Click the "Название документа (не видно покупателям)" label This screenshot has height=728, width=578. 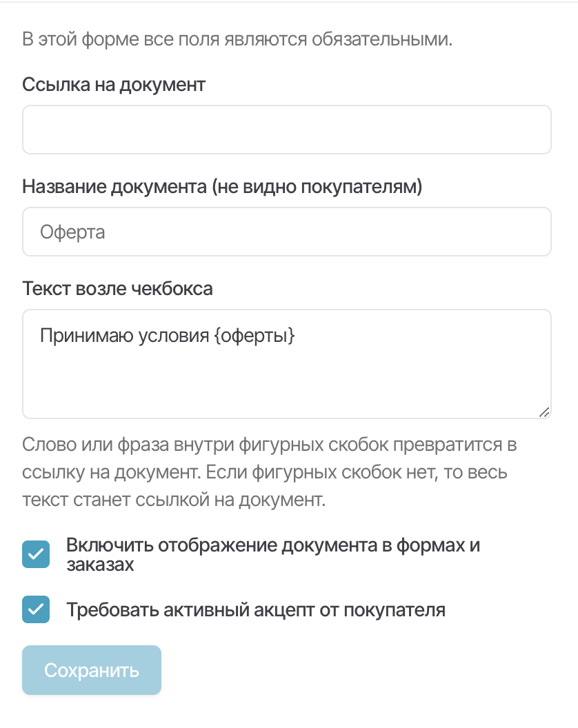tap(221, 186)
